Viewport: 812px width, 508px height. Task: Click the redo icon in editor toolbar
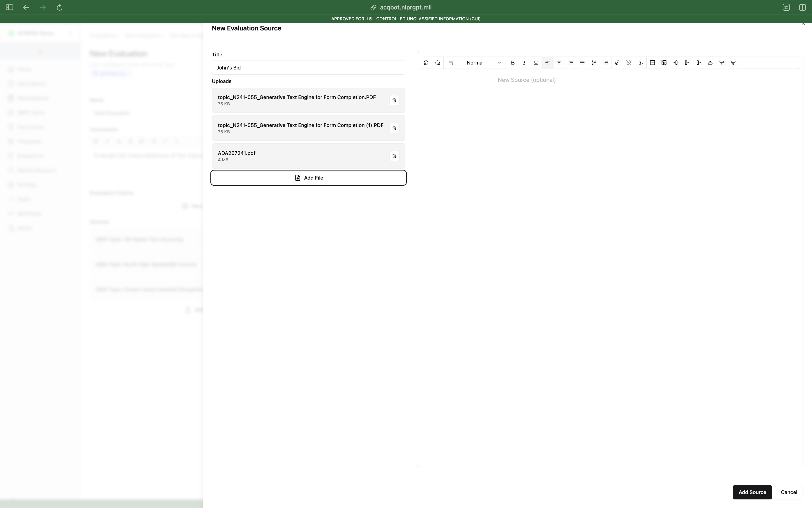tap(437, 63)
